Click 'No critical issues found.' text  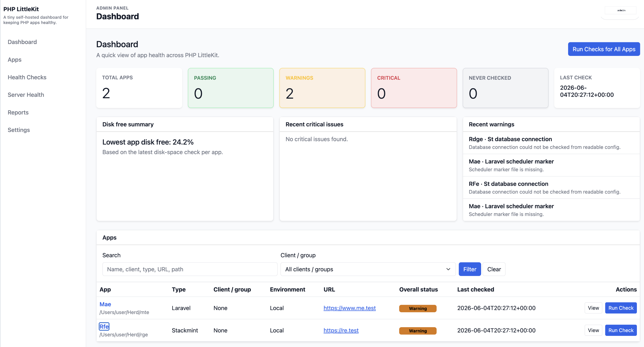316,139
